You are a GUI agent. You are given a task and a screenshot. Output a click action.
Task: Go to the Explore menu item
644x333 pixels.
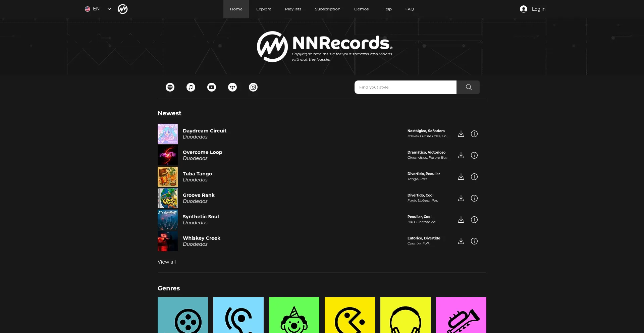pos(264,9)
